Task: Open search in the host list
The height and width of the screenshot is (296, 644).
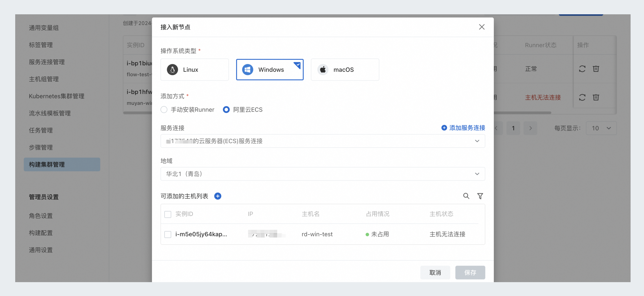Action: 466,196
